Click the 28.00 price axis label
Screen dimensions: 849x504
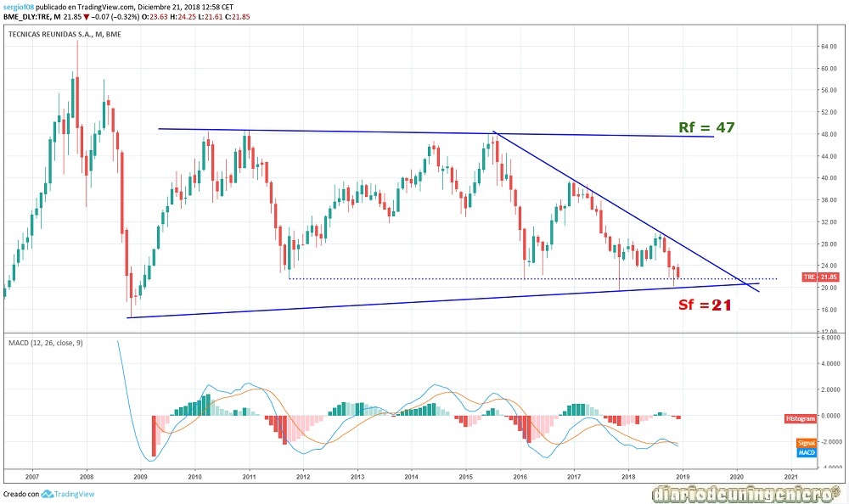[x=829, y=244]
